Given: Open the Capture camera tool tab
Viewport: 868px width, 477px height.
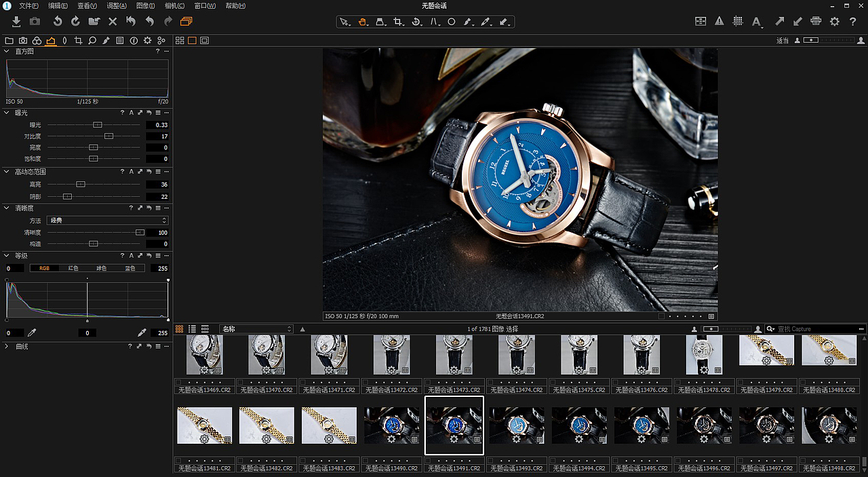Looking at the screenshot, I should click(23, 41).
